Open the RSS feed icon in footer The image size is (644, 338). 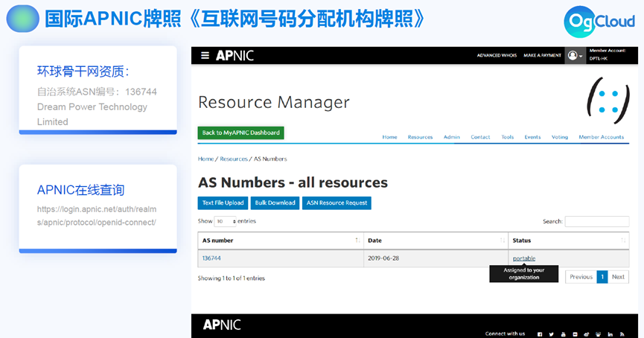click(622, 334)
